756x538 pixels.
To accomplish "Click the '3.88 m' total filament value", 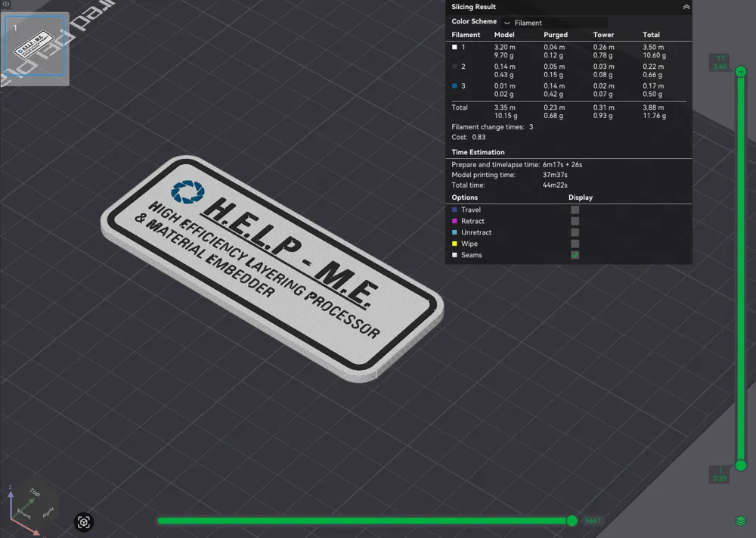I will click(653, 107).
